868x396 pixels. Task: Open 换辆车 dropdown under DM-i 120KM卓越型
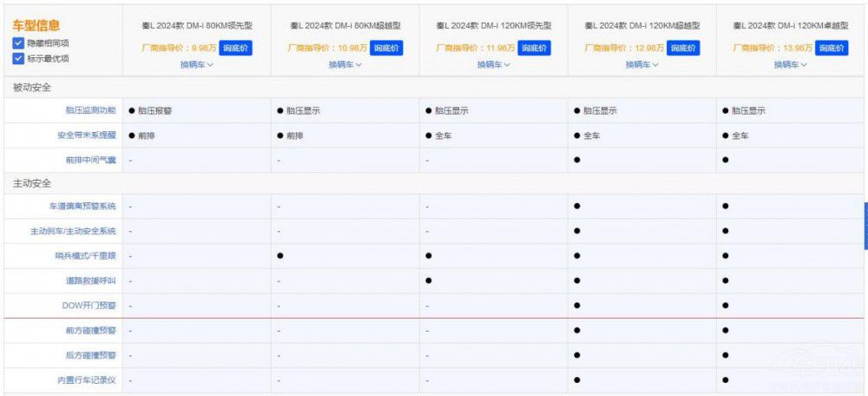(x=790, y=64)
